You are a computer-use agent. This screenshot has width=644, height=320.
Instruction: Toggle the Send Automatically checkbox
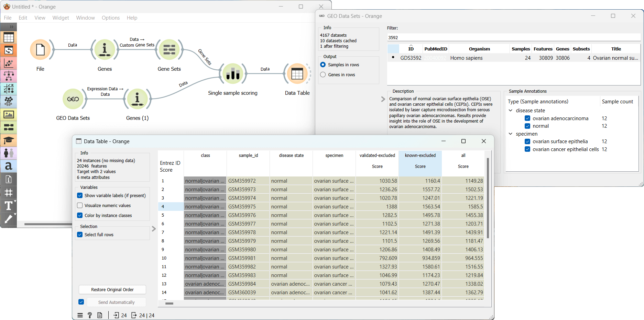(x=81, y=302)
